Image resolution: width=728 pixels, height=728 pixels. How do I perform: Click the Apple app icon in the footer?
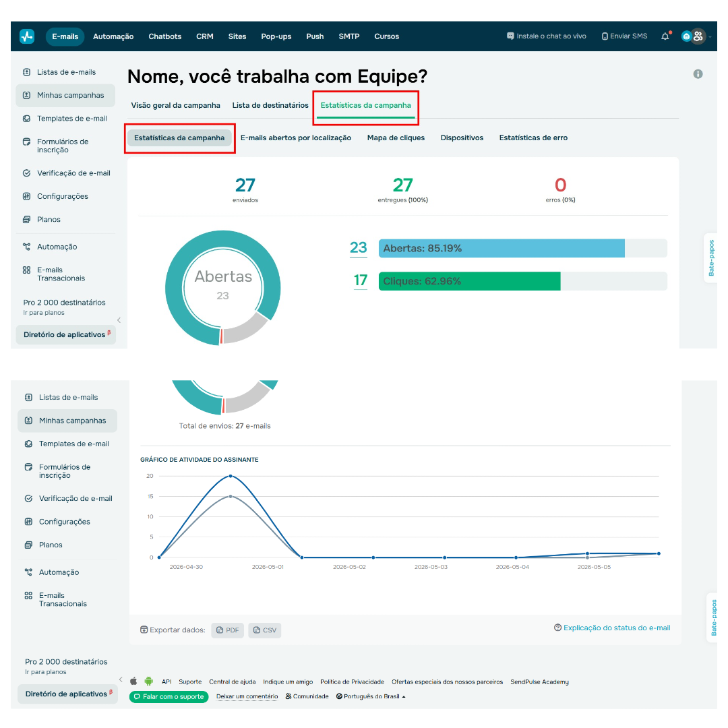click(133, 681)
